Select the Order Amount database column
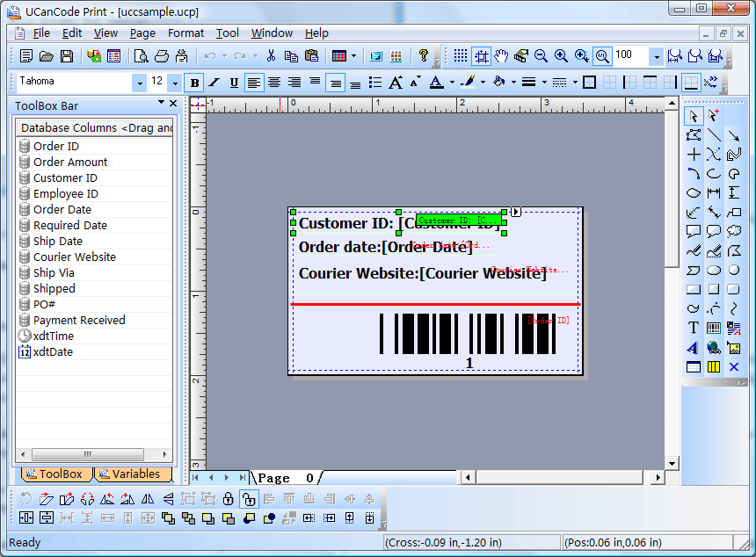Image resolution: width=756 pixels, height=557 pixels. (70, 163)
